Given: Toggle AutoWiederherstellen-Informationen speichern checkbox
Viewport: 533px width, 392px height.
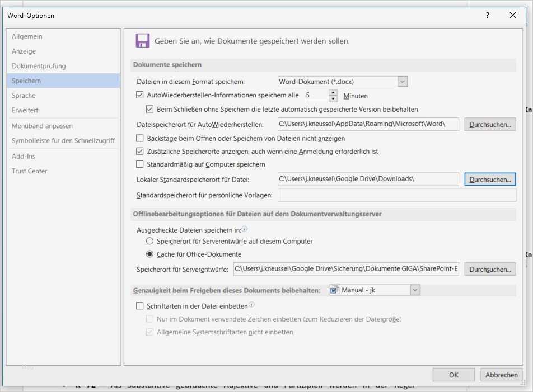Looking at the screenshot, I should pos(140,95).
